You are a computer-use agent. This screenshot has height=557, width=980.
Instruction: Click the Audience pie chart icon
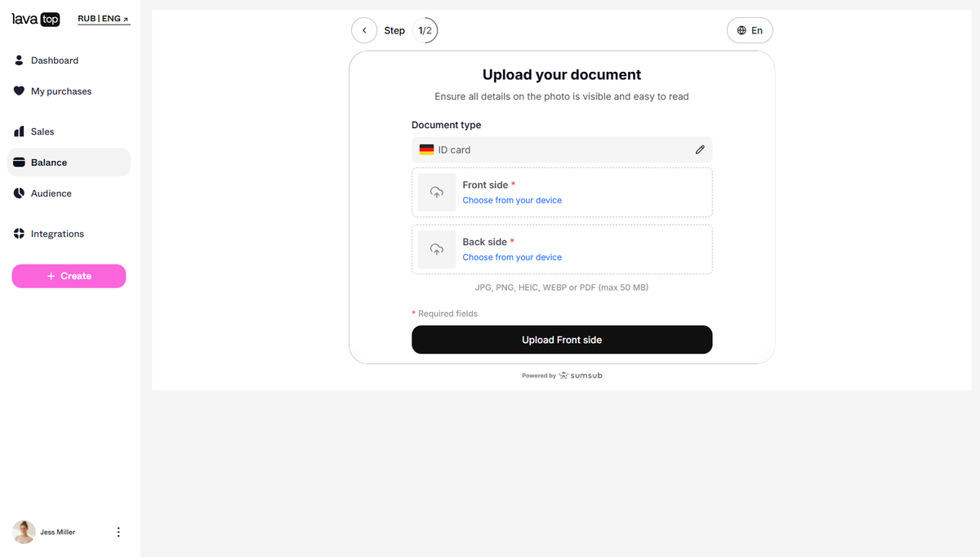pyautogui.click(x=20, y=194)
